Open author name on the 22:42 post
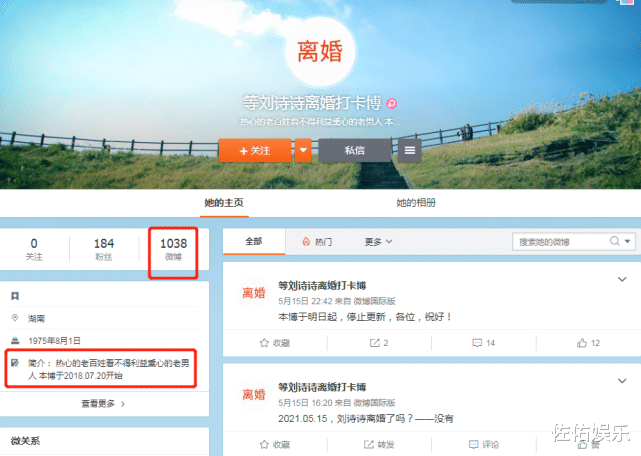 point(322,285)
